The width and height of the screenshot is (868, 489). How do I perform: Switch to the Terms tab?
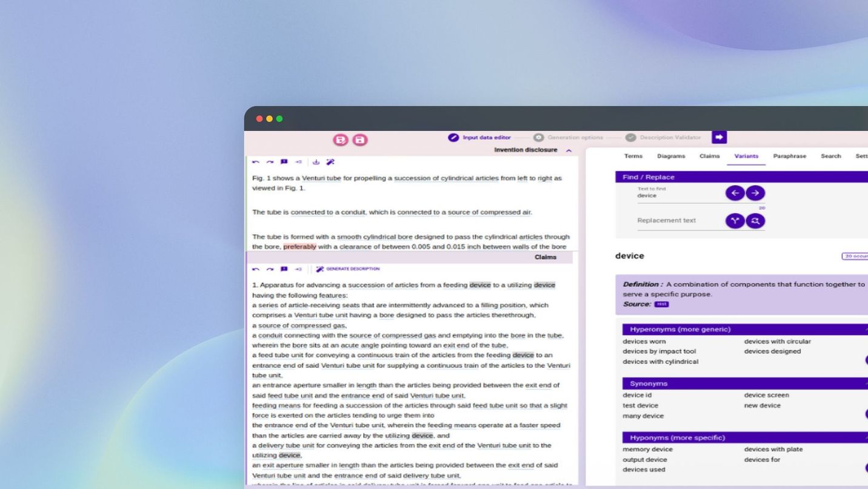point(633,156)
